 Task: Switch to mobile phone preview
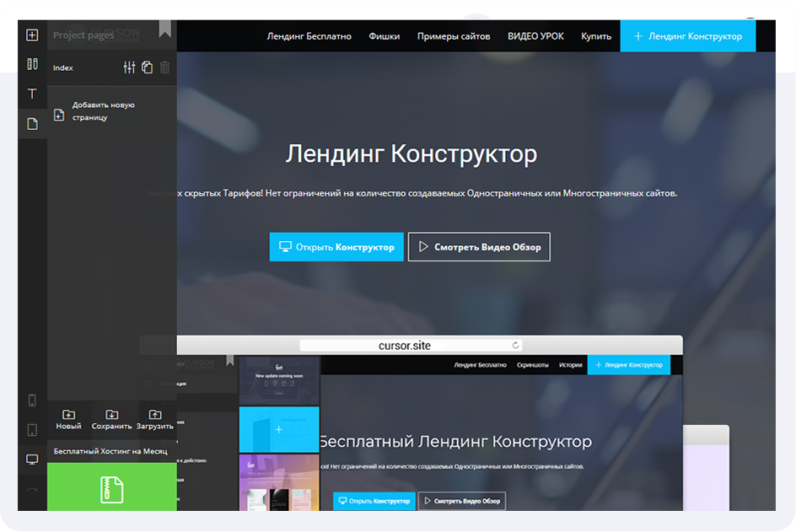click(32, 400)
